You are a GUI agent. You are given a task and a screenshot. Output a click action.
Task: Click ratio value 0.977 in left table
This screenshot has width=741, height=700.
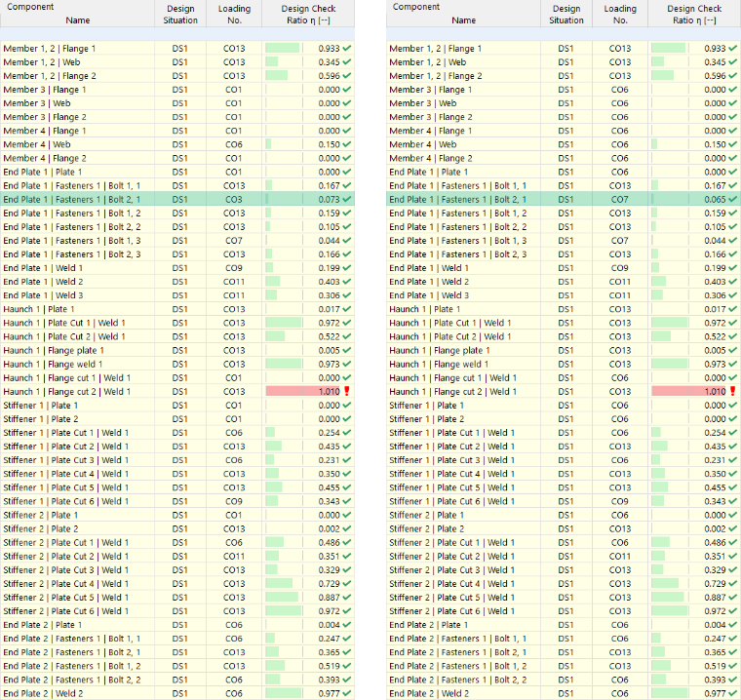(329, 693)
